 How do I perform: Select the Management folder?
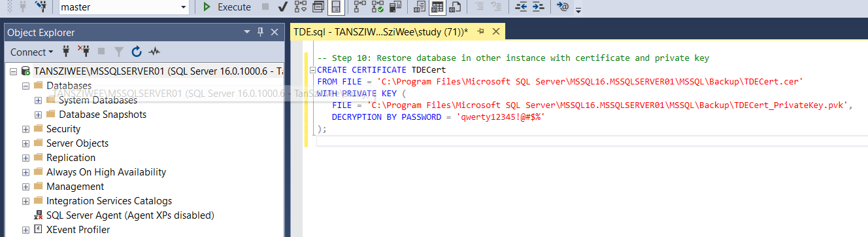pyautogui.click(x=75, y=187)
